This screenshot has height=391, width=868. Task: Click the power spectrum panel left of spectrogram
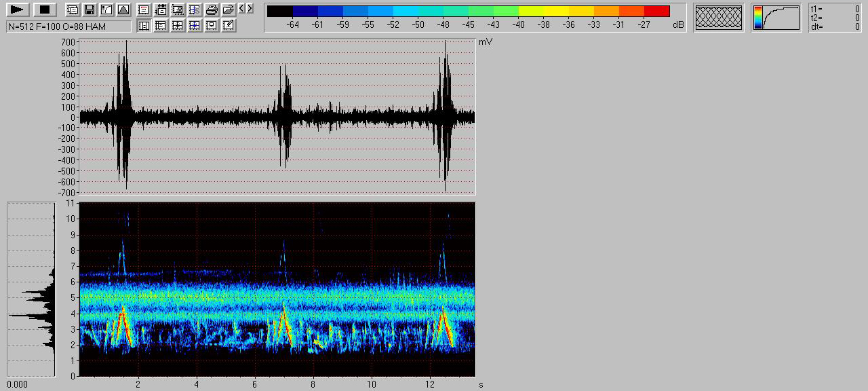point(31,289)
